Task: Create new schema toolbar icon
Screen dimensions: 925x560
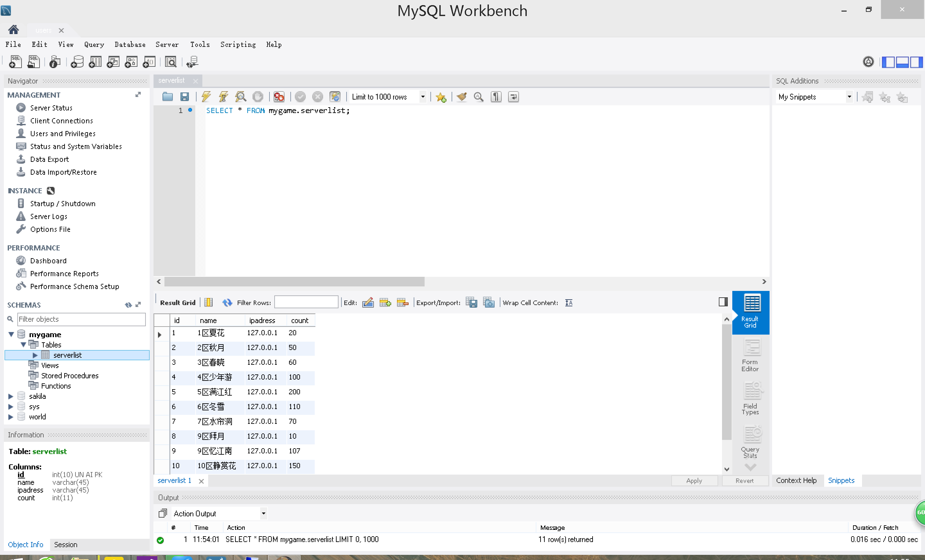Action: click(x=77, y=62)
